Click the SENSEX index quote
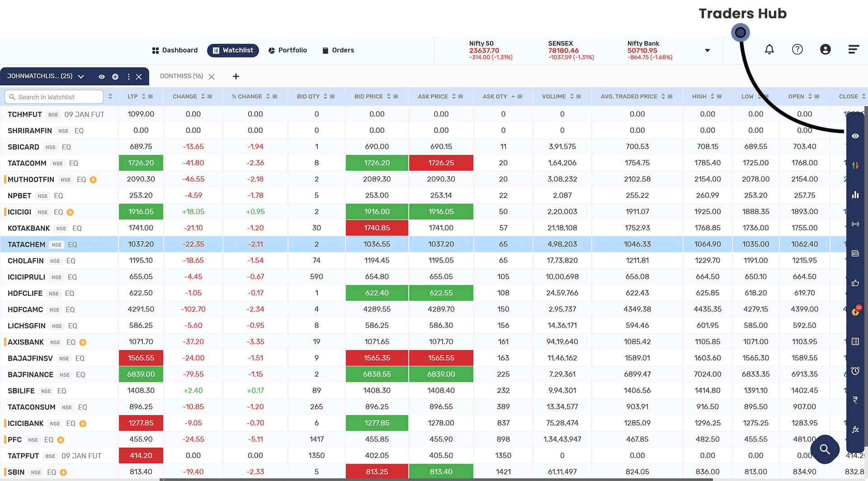This screenshot has width=868, height=481. coord(571,50)
